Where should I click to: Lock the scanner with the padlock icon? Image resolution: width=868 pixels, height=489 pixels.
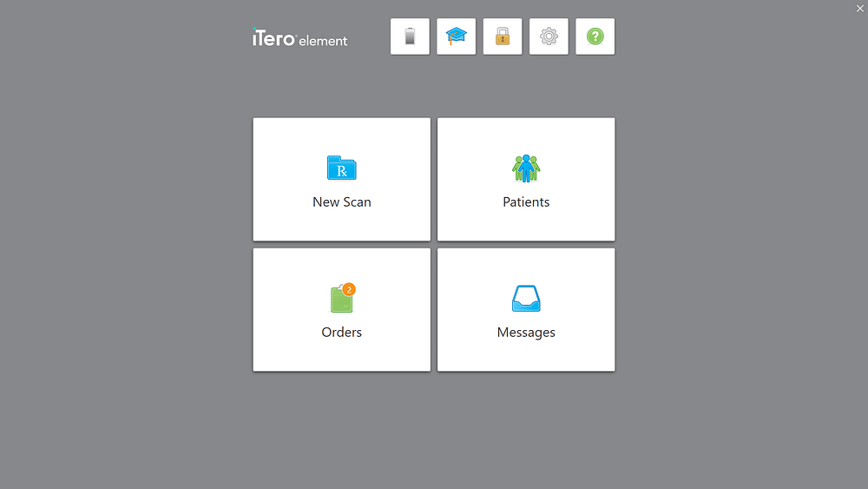pos(503,36)
